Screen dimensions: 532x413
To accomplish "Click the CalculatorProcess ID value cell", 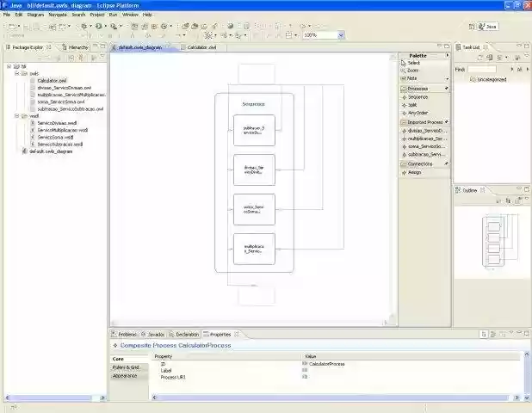I will [x=327, y=364].
